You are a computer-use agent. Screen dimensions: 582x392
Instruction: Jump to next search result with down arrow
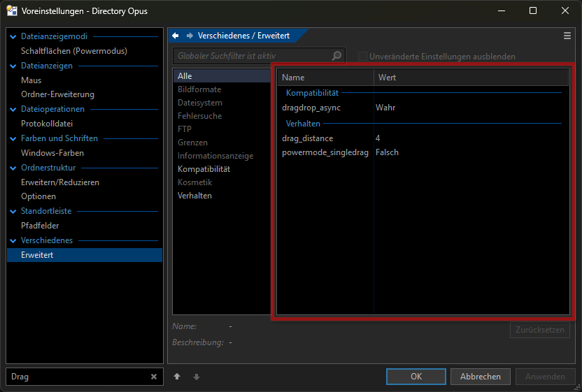(x=197, y=377)
